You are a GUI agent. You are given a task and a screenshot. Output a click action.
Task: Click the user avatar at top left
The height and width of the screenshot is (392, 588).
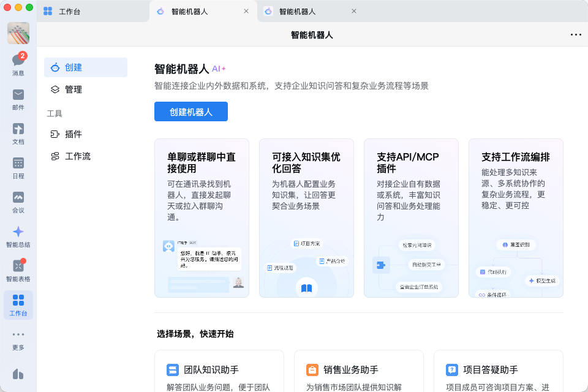pyautogui.click(x=18, y=33)
